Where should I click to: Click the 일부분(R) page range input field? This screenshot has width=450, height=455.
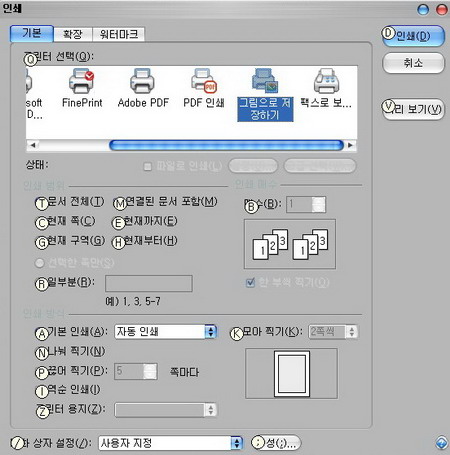149,283
